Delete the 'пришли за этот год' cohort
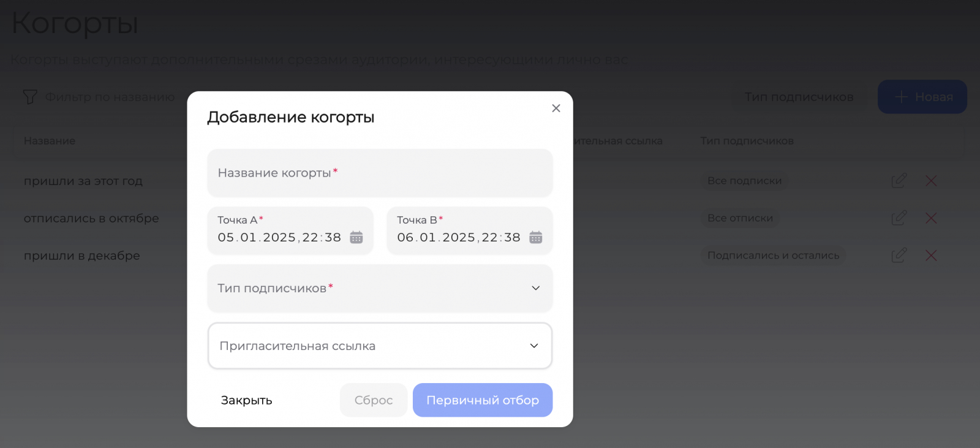This screenshot has height=448, width=980. pos(931,181)
